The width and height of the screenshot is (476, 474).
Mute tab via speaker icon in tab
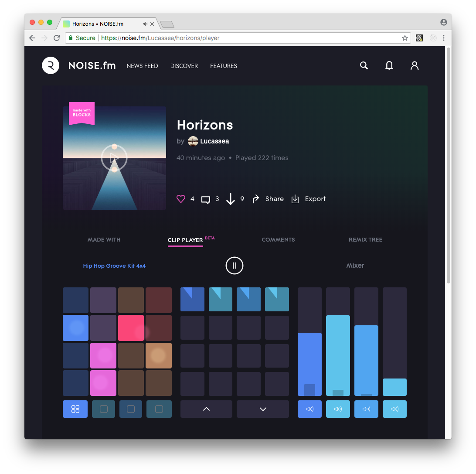pos(145,24)
